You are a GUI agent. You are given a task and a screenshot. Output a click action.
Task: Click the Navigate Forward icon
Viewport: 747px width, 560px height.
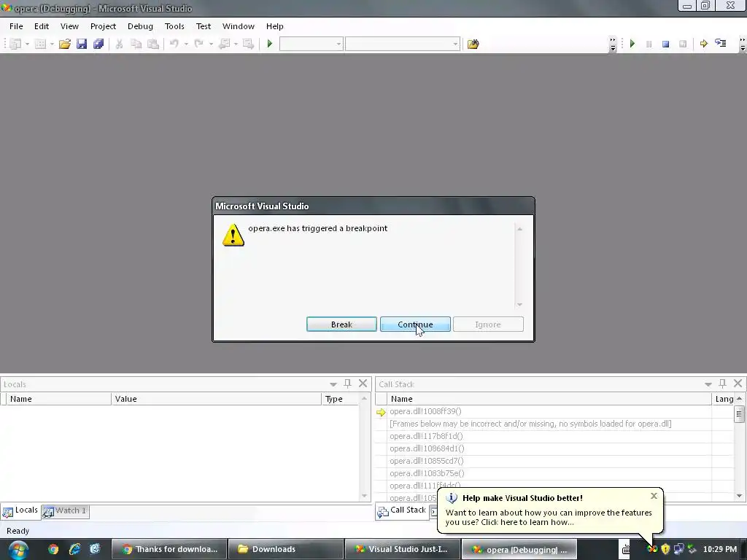point(248,44)
